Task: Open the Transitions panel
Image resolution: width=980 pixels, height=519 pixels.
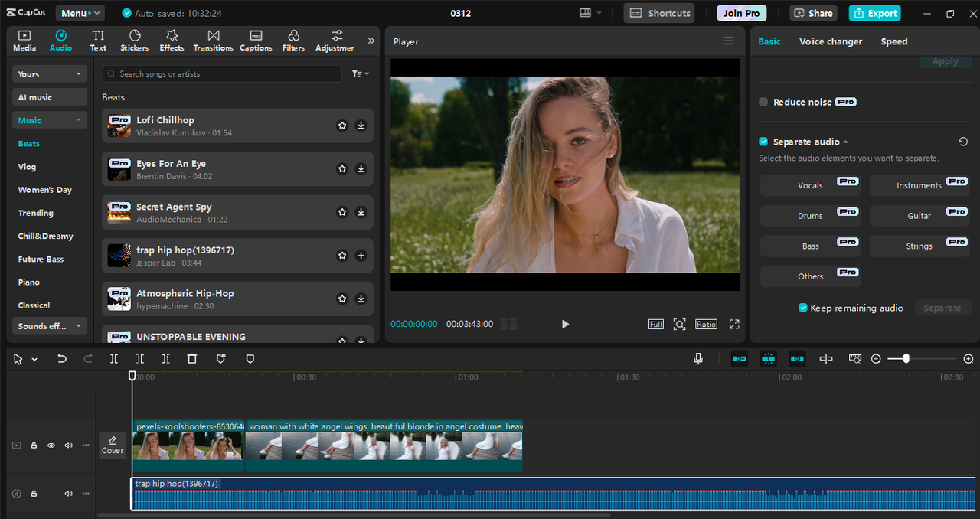Action: 213,41
